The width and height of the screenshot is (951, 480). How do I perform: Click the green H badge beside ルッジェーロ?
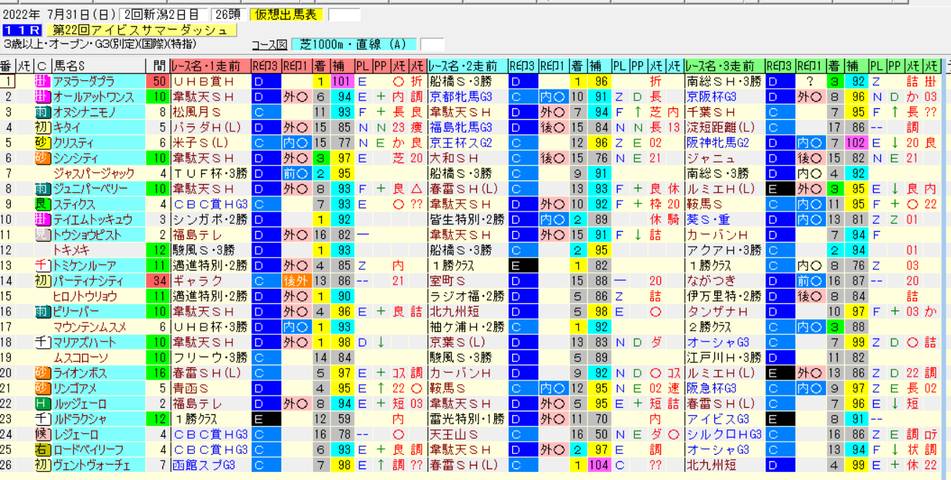(x=41, y=403)
